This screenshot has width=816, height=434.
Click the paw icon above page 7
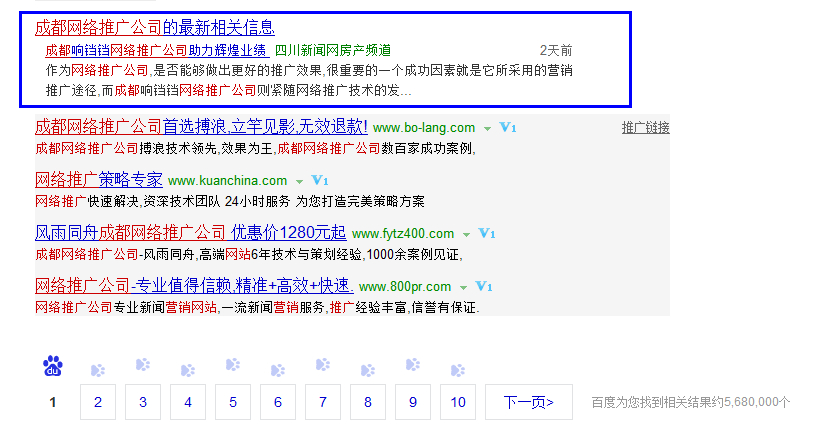click(x=323, y=365)
